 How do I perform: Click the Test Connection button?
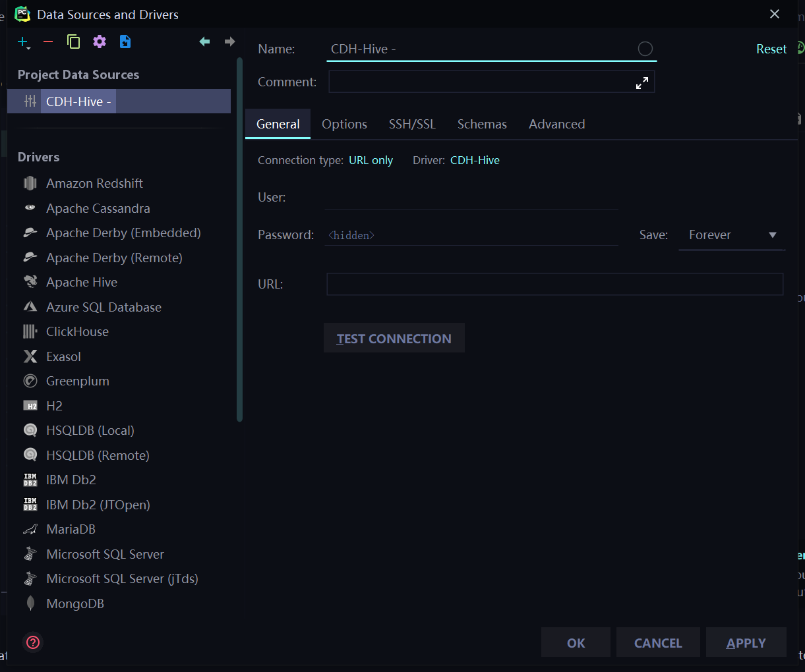[x=394, y=338]
